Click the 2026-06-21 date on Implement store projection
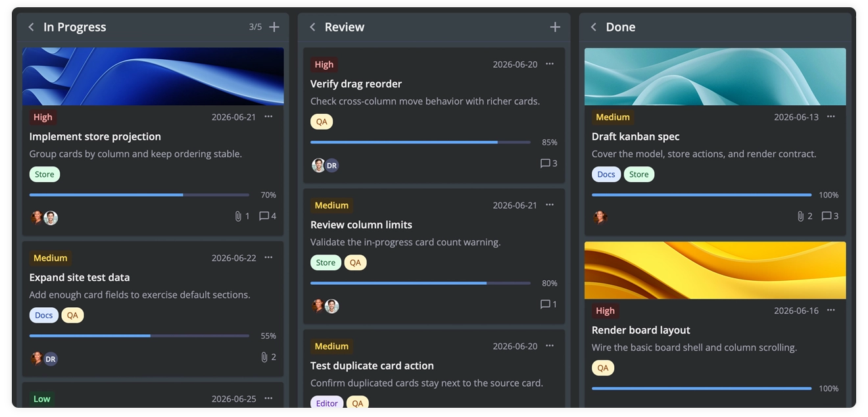The height and width of the screenshot is (417, 868). tap(234, 117)
